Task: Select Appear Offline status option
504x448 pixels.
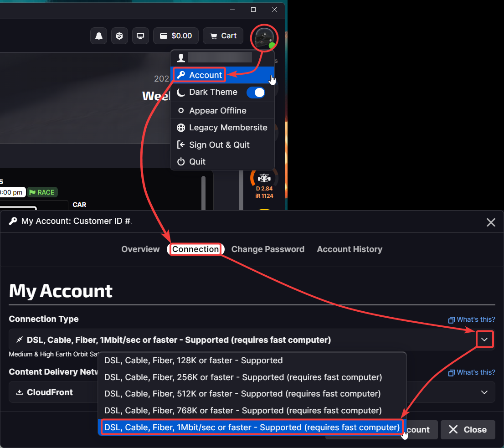Action: click(x=217, y=111)
